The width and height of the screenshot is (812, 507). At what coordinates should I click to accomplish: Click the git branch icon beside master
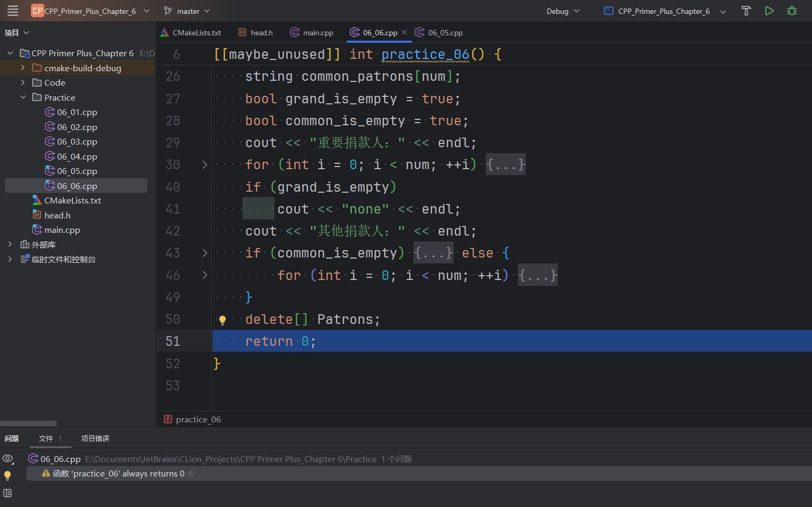pos(168,11)
